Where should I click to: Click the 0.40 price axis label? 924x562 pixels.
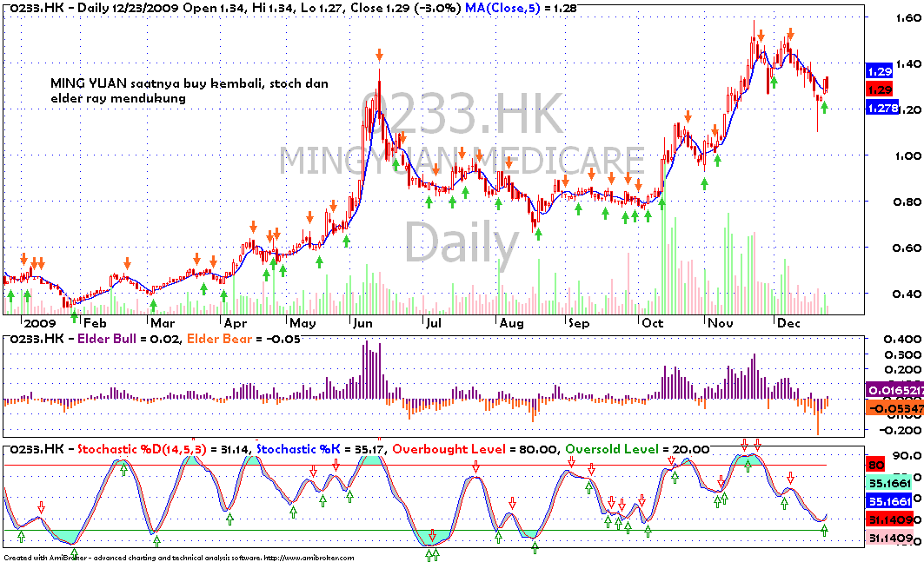(x=908, y=294)
